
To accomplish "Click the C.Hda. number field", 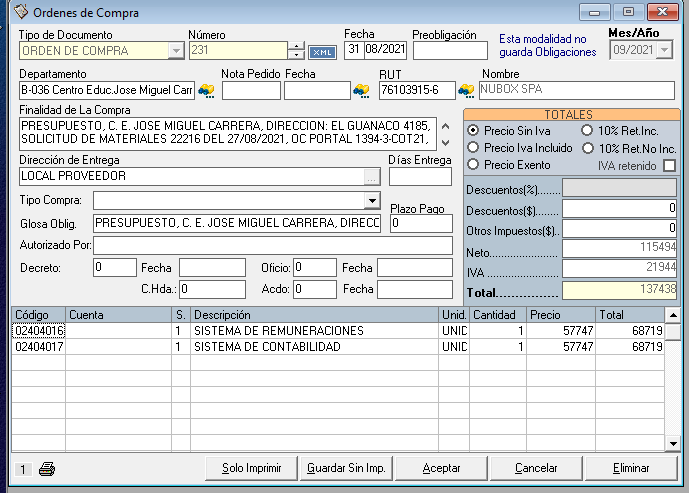I will pos(212,289).
